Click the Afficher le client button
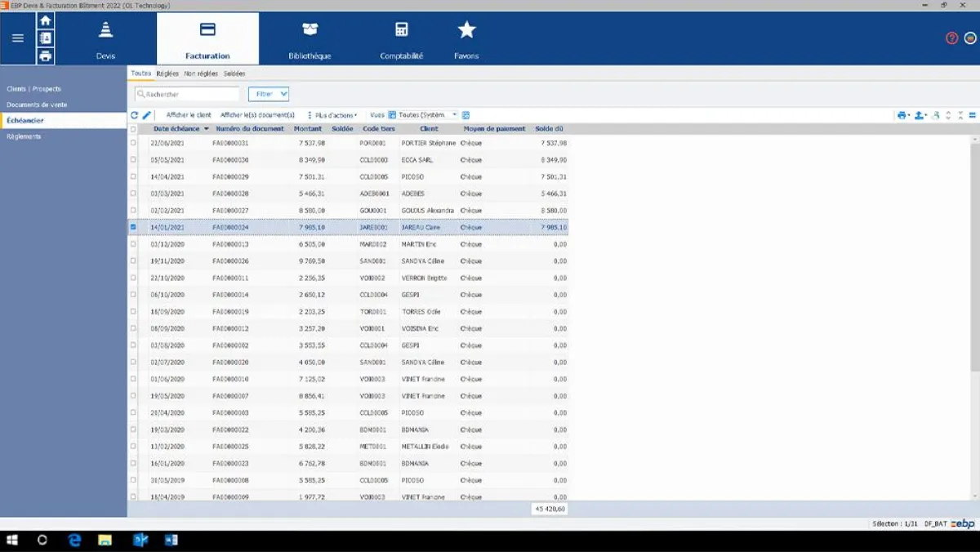 (189, 115)
